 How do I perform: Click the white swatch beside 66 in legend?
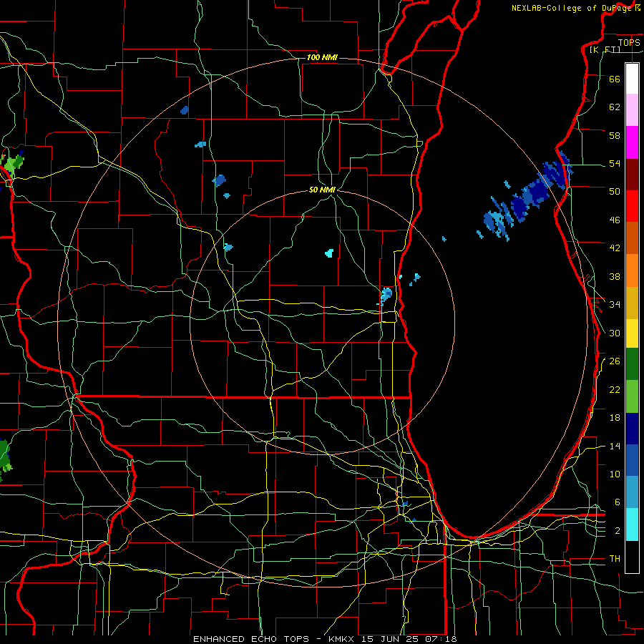(x=632, y=79)
